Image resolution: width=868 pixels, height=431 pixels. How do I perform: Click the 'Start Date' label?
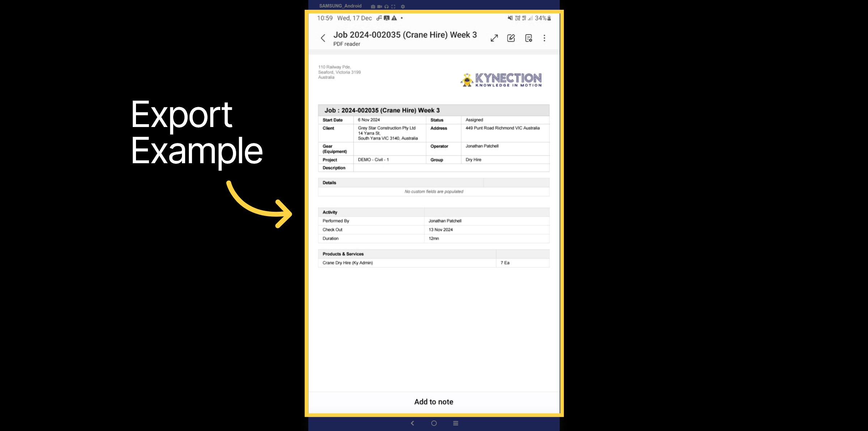[332, 120]
